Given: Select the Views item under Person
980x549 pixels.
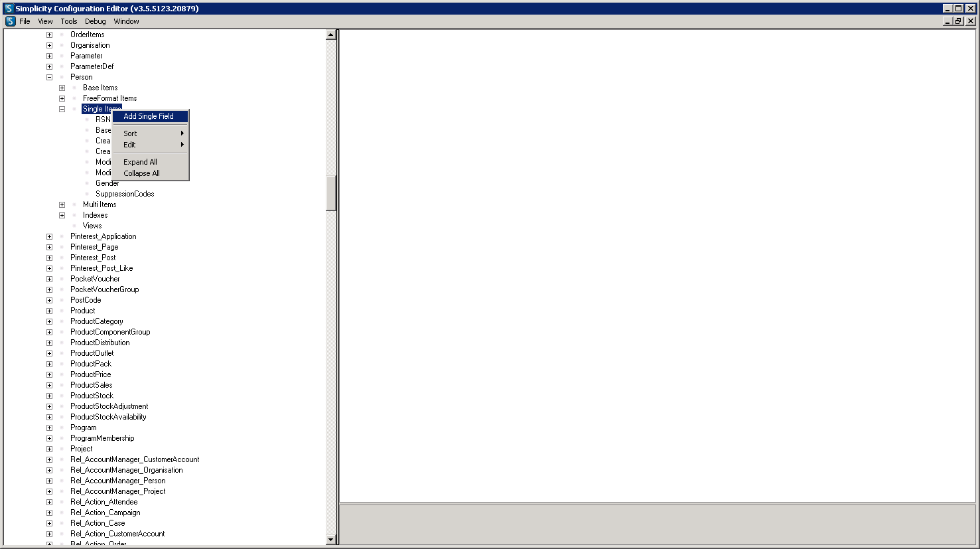Looking at the screenshot, I should [92, 226].
